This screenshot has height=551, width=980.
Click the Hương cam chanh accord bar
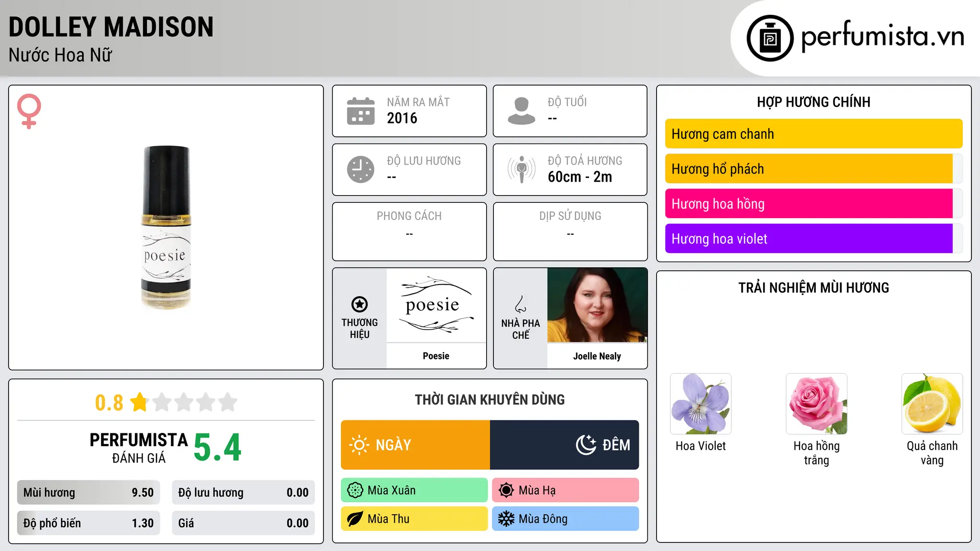(x=813, y=134)
